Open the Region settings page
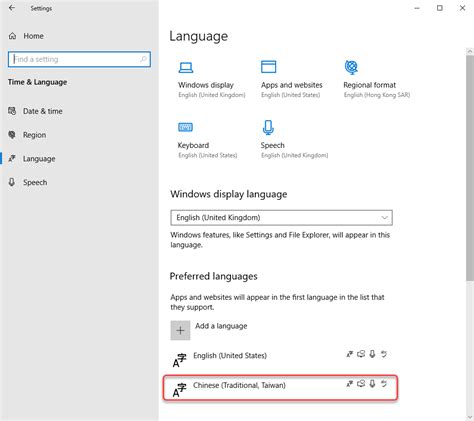Viewport: 474px width, 421px height. click(34, 135)
